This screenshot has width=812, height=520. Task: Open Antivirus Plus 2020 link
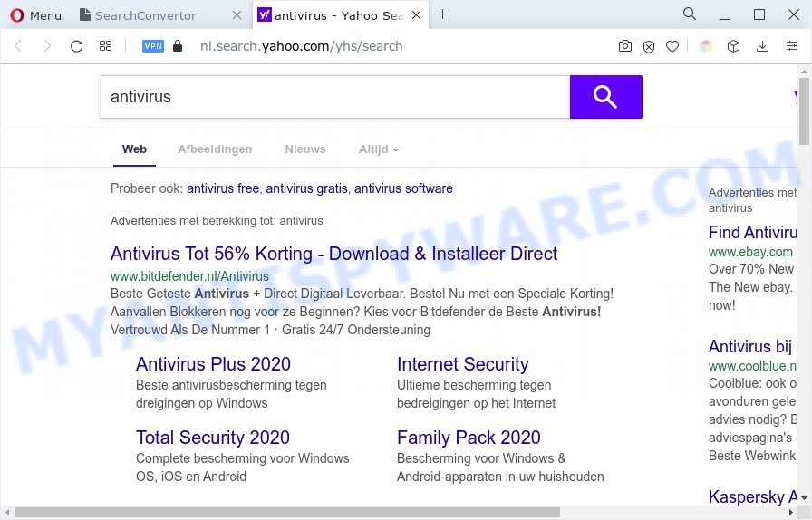(213, 364)
